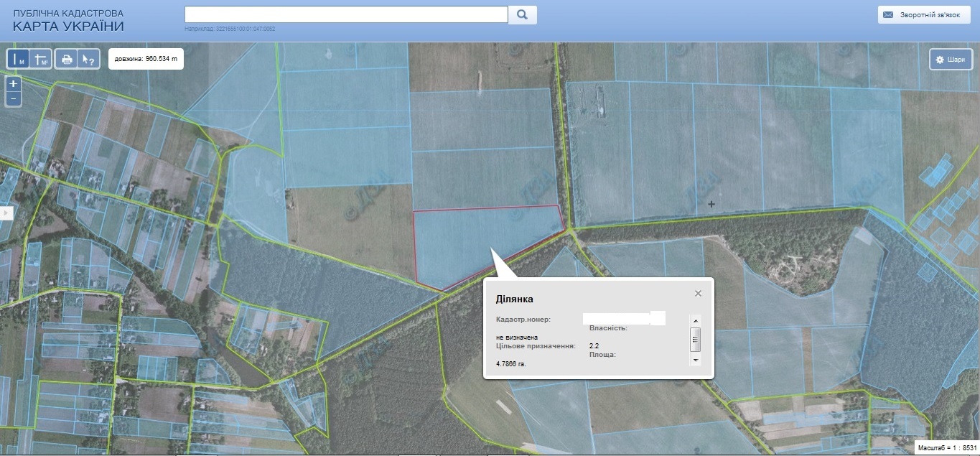Focus the cadastral number search field
This screenshot has height=456, width=980.
click(346, 14)
